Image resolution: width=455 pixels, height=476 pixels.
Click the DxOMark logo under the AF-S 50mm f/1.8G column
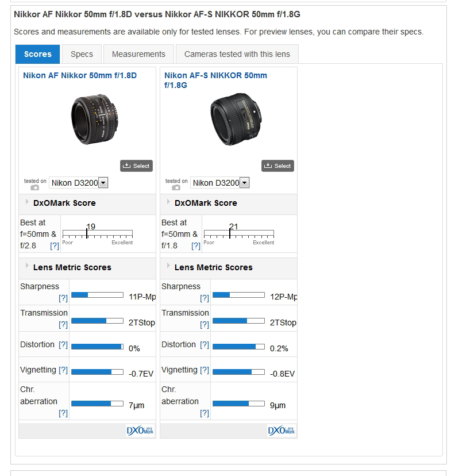pos(281,431)
